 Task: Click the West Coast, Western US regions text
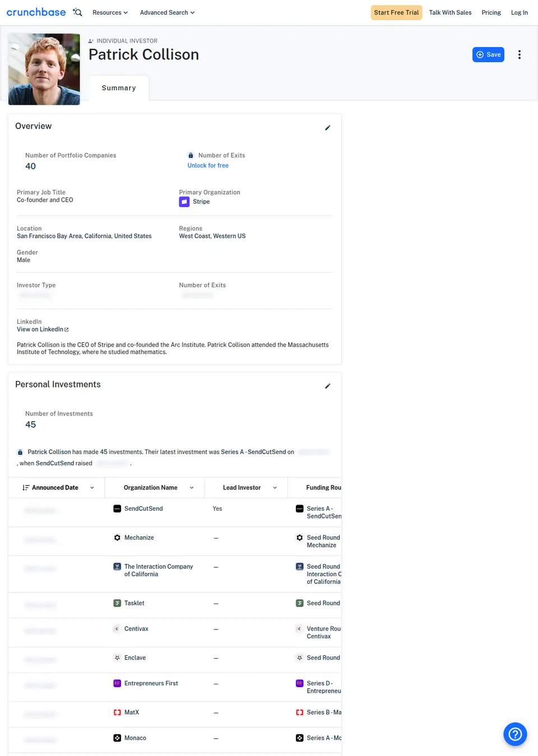tap(212, 236)
